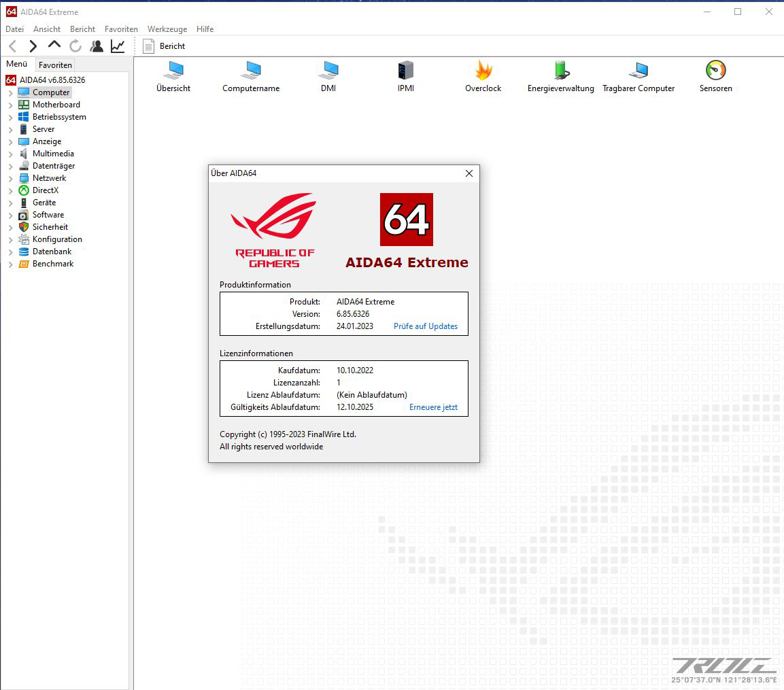Expand the Netzwerk category in the sidebar
This screenshot has width=784, height=690.
11,178
